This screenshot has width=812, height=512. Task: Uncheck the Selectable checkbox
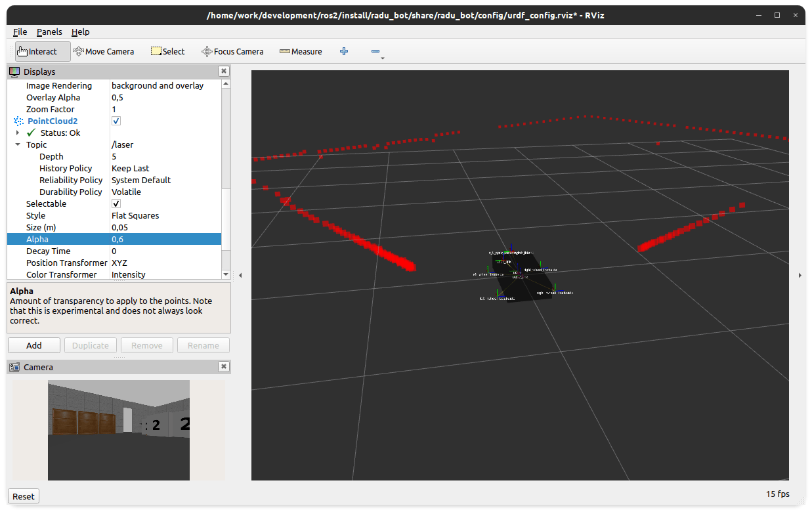click(116, 204)
